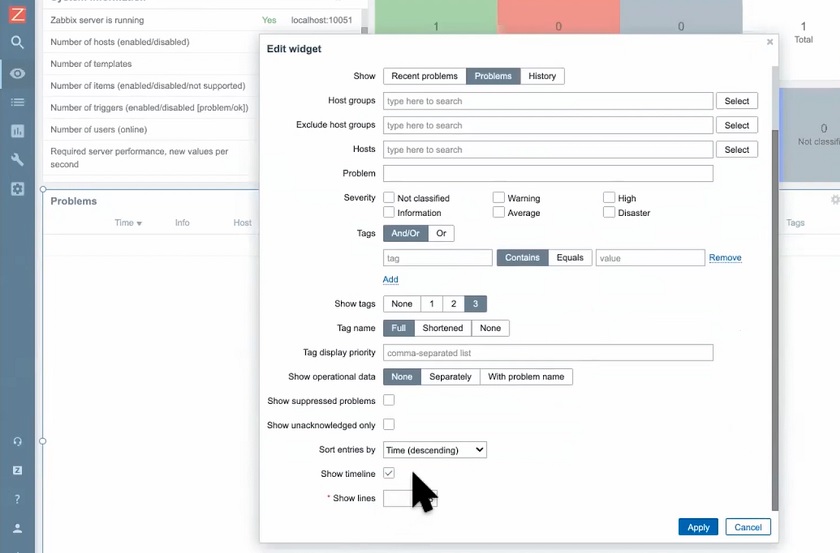Screen dimensions: 840x553
Task: Set Show tags to 2
Action: [x=454, y=304]
